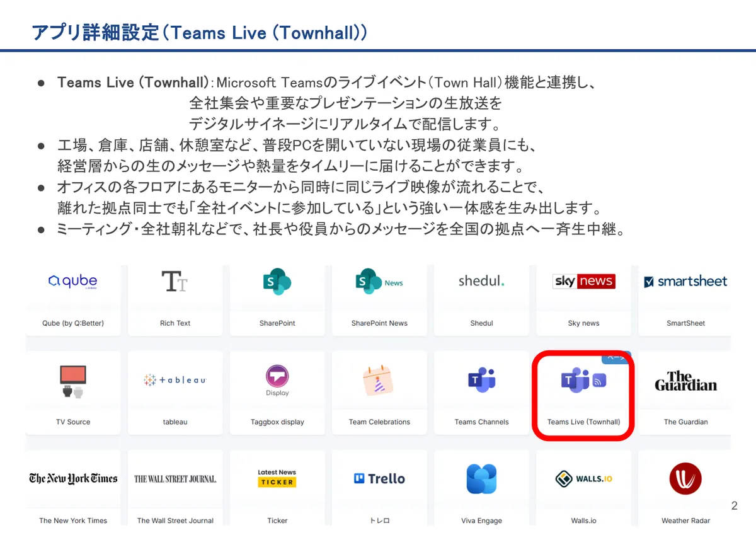Open the Qube (by Q:Better) app icon
This screenshot has width=756, height=535.
(73, 282)
